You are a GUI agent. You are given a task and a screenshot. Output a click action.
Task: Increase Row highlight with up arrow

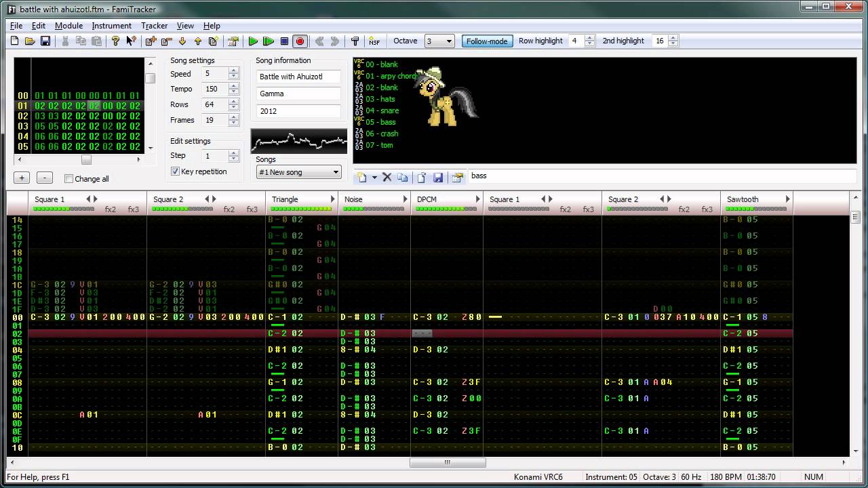589,38
